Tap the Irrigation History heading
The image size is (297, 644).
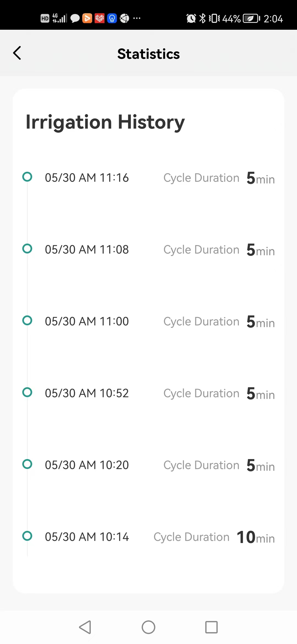coord(105,122)
